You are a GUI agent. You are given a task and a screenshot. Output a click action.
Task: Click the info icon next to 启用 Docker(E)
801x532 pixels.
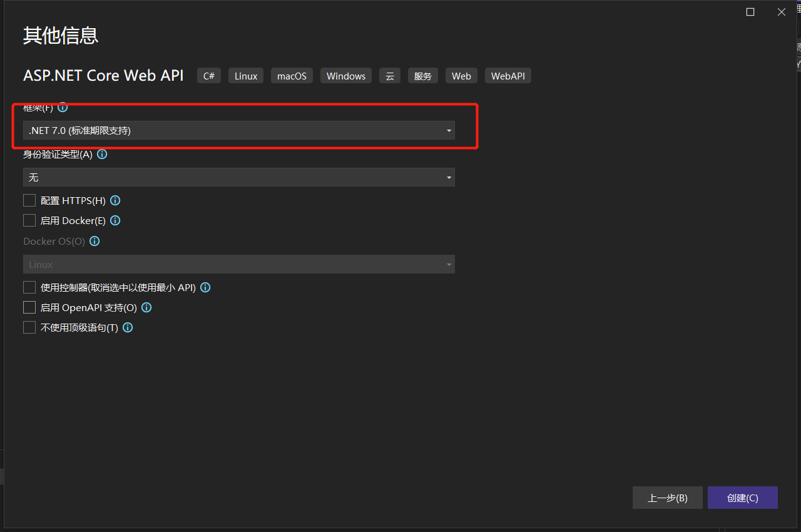[115, 220]
